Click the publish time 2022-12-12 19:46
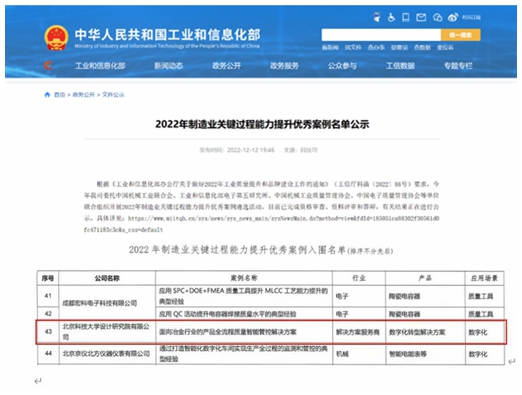522x395 pixels. coord(251,150)
